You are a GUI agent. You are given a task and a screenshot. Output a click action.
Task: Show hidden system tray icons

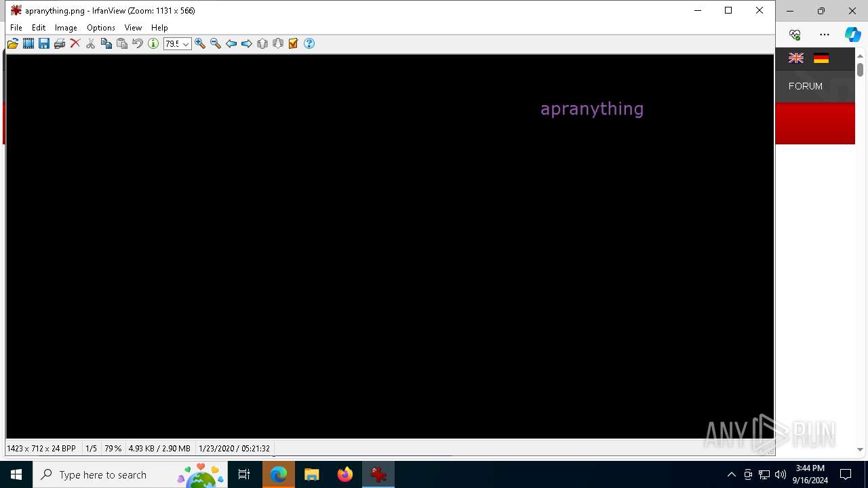(731, 474)
